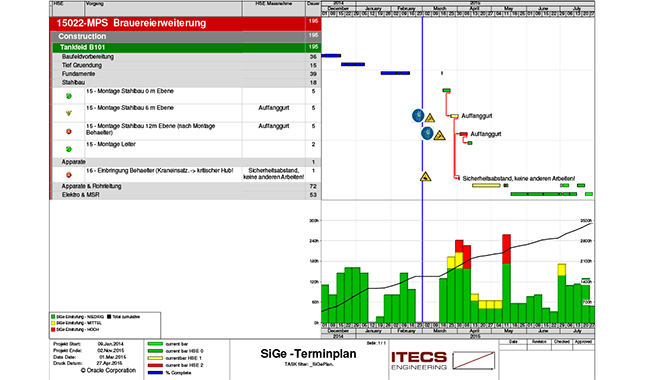Click the yellow 'current bar HSE 1' swatch
Screen dimensions: 660x380
point(155,358)
